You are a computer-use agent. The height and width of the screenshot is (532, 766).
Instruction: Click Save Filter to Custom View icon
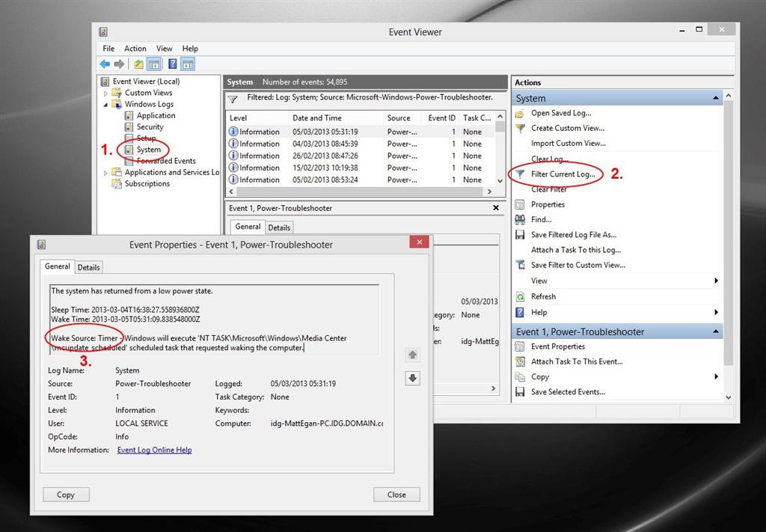[x=521, y=266]
